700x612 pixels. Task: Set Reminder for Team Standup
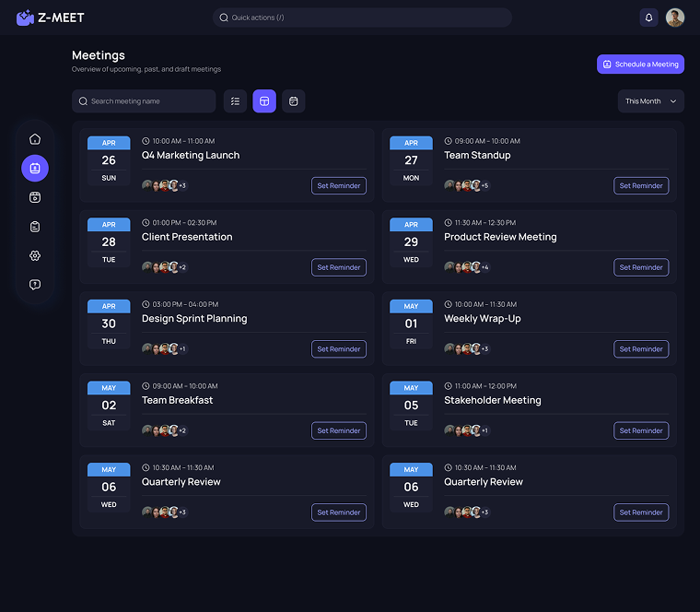tap(641, 185)
